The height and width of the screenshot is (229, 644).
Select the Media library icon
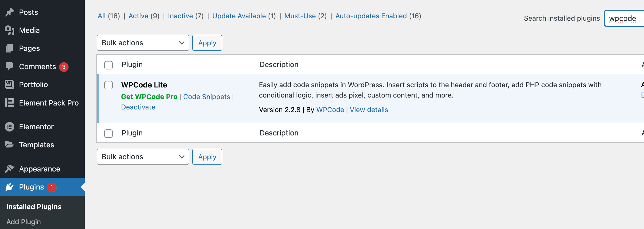pos(10,30)
